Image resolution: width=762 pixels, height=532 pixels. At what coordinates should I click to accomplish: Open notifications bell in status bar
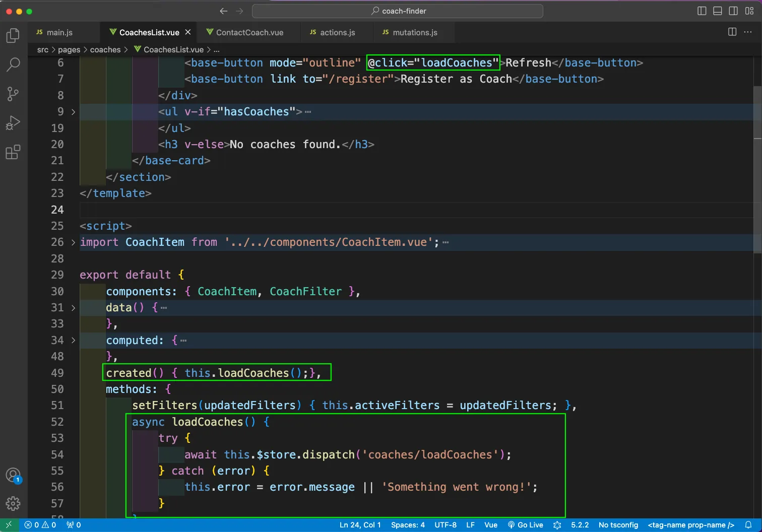(x=748, y=525)
